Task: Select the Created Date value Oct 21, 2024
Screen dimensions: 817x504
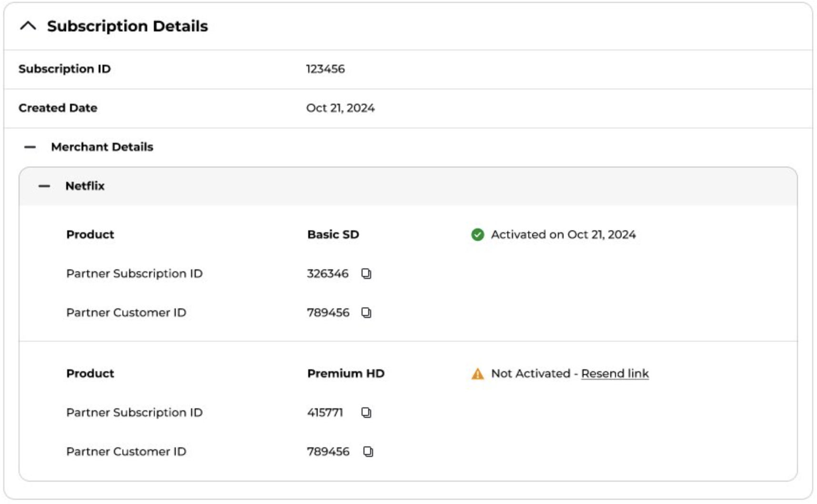Action: (340, 108)
